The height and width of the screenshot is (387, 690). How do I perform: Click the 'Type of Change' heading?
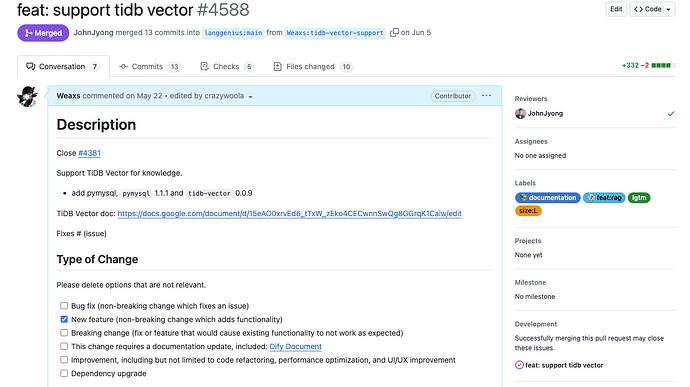pyautogui.click(x=97, y=259)
